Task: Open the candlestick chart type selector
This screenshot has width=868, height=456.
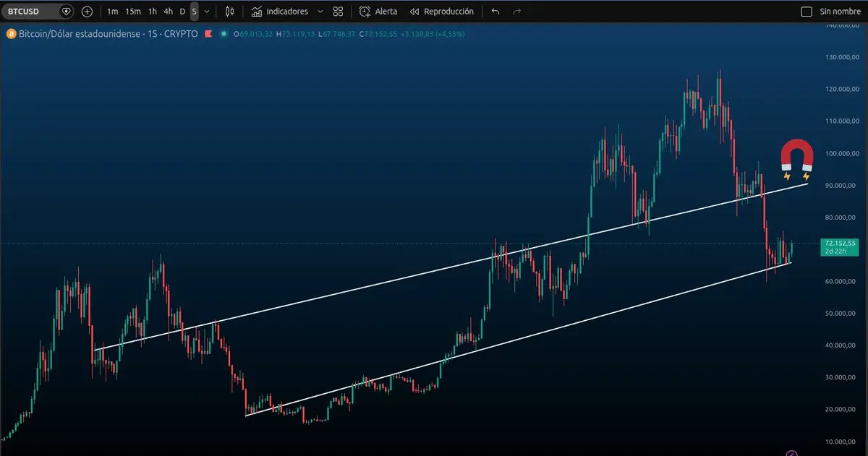Action: pyautogui.click(x=230, y=12)
